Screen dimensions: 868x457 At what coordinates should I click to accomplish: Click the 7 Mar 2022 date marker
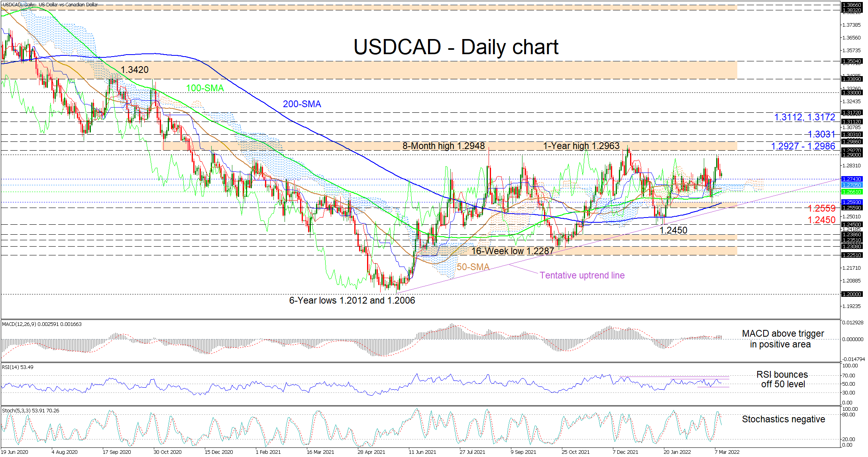727,452
